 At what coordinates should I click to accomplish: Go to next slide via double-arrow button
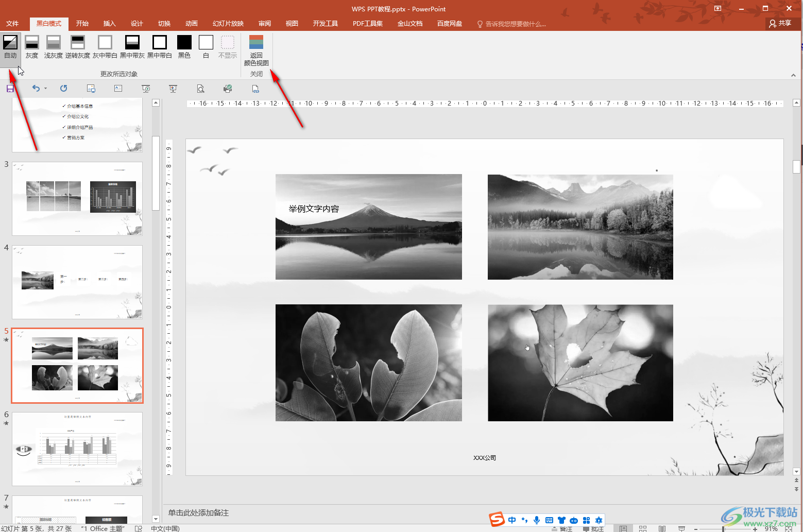tap(796, 489)
